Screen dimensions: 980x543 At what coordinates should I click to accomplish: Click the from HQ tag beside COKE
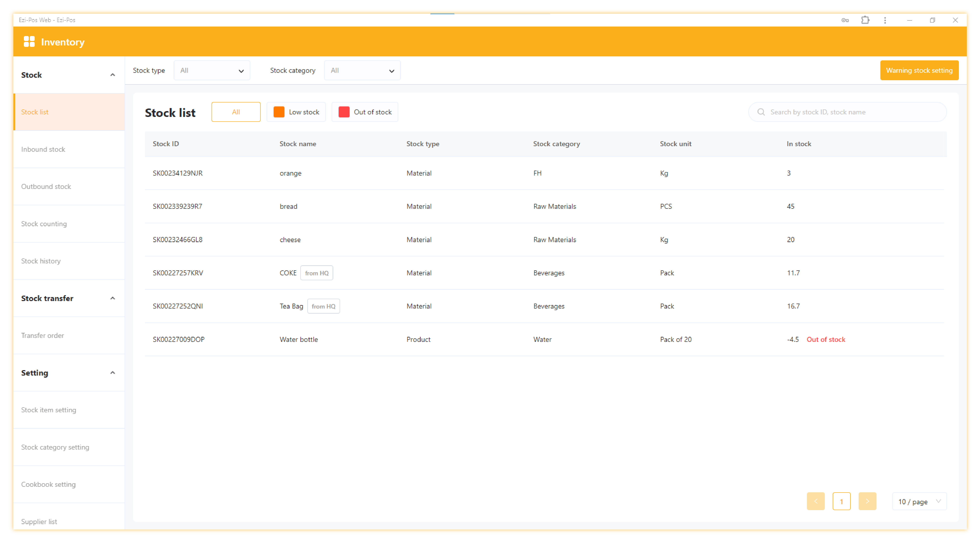click(x=317, y=273)
